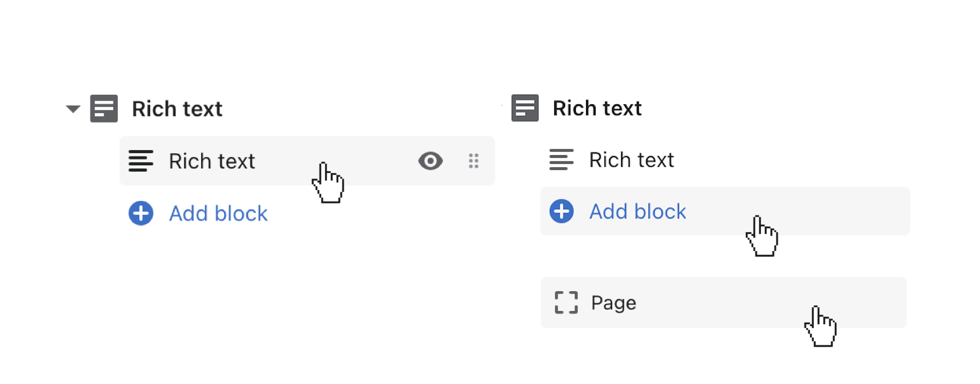This screenshot has height=384, width=980.
Task: Click the paragraph-lines icon in the highlighted Rich text block
Action: [x=141, y=161]
